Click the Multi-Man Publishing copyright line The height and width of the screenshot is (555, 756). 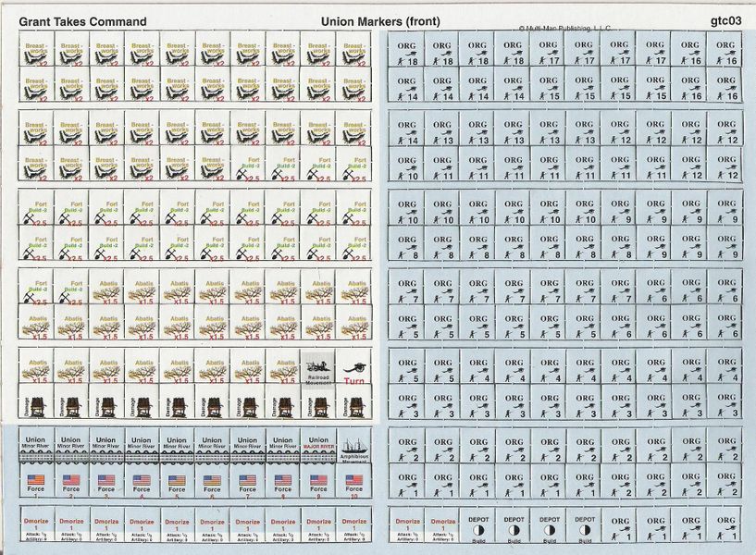(x=565, y=29)
